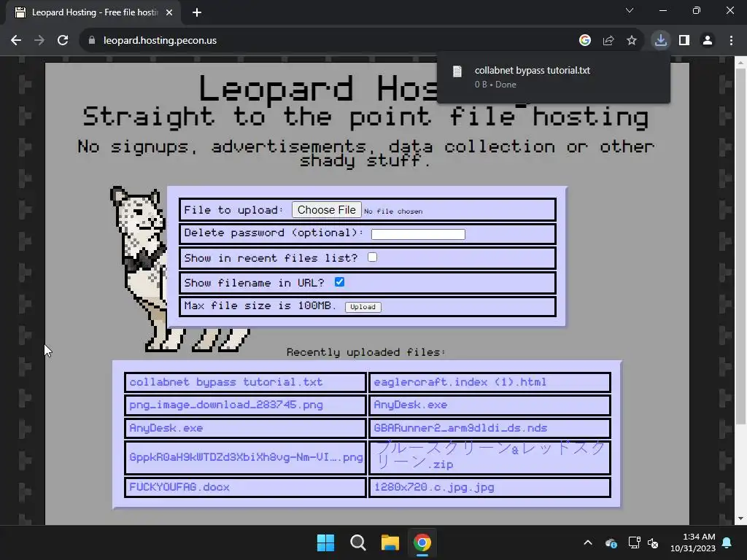747x560 pixels.
Task: Bookmark this page with the star icon
Action: [x=632, y=41]
